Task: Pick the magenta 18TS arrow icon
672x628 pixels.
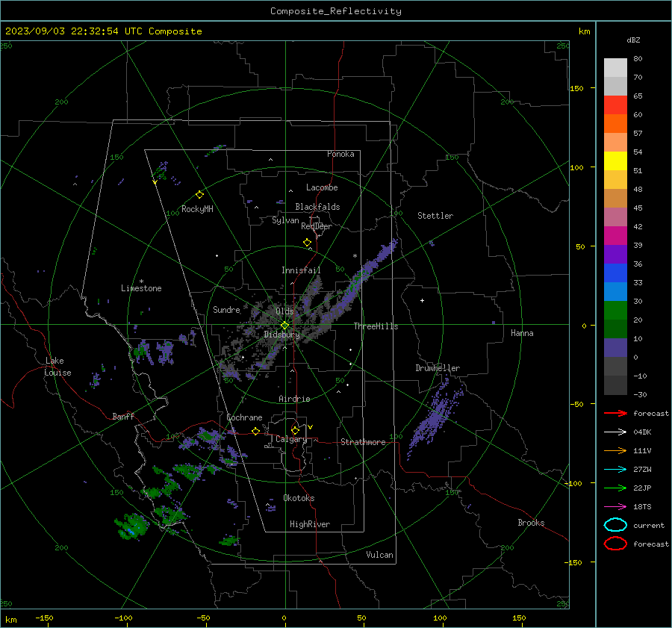Action: (x=615, y=507)
